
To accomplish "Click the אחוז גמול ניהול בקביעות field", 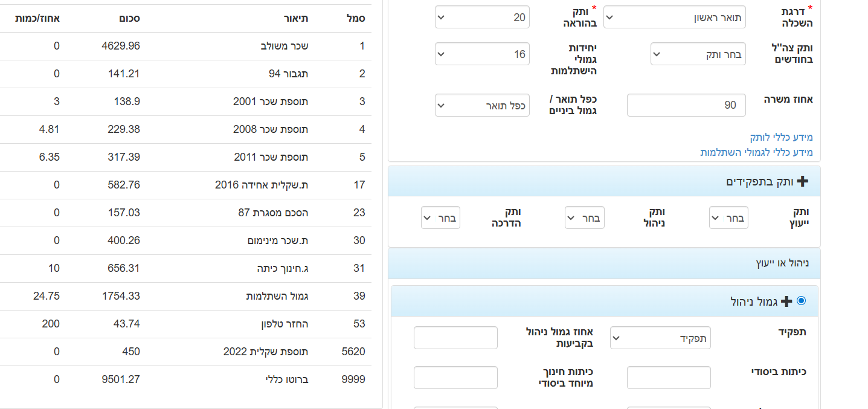I will (455, 338).
